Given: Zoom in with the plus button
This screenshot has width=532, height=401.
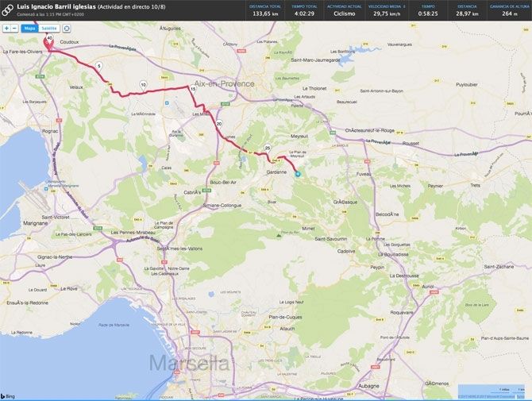Looking at the screenshot, I should pos(6,28).
